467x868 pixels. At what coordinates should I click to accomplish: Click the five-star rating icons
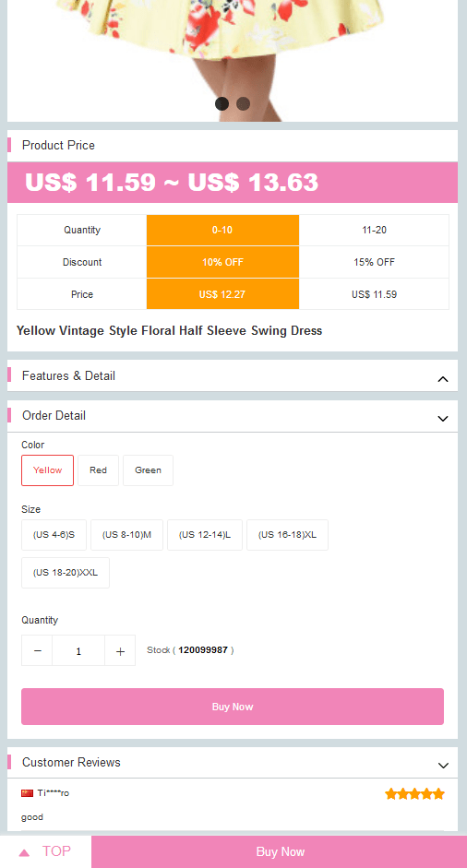pyautogui.click(x=415, y=794)
